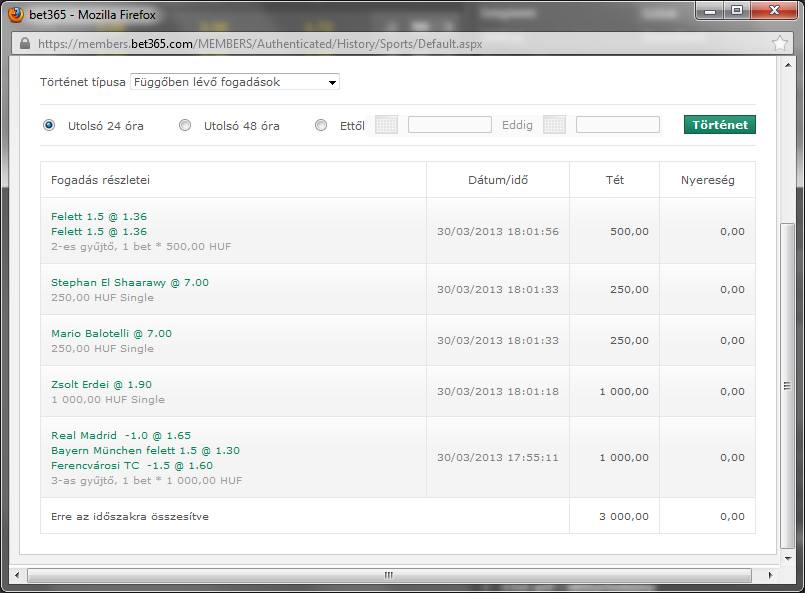Open Mario Balotelli @ 7.00 bet
This screenshot has width=805, height=593.
pyautogui.click(x=111, y=334)
